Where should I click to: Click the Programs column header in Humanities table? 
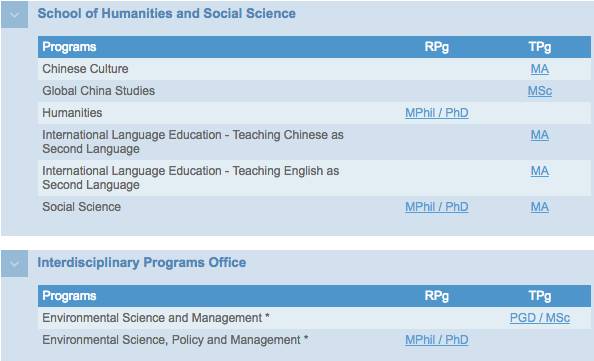(x=69, y=47)
